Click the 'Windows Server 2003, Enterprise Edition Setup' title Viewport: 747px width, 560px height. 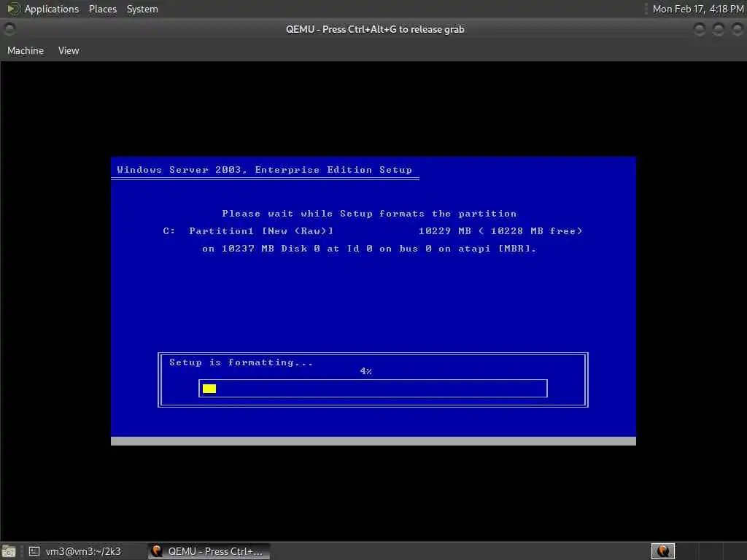point(264,170)
